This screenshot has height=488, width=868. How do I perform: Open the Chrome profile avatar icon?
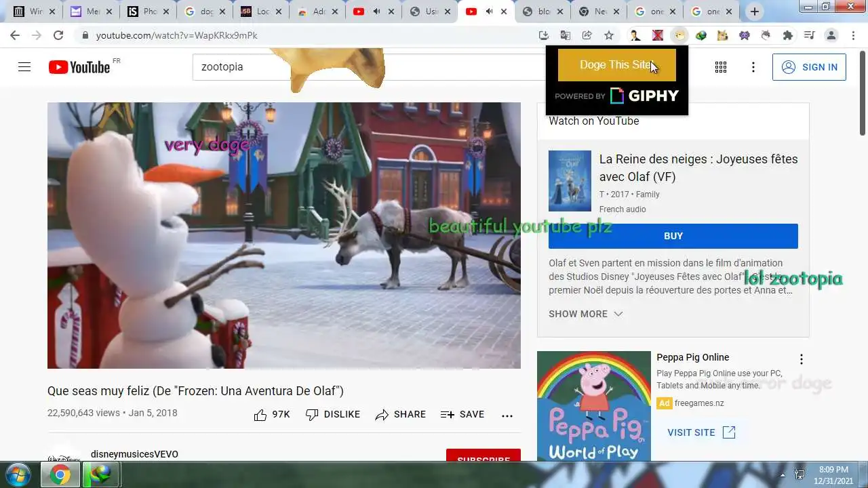coord(831,35)
